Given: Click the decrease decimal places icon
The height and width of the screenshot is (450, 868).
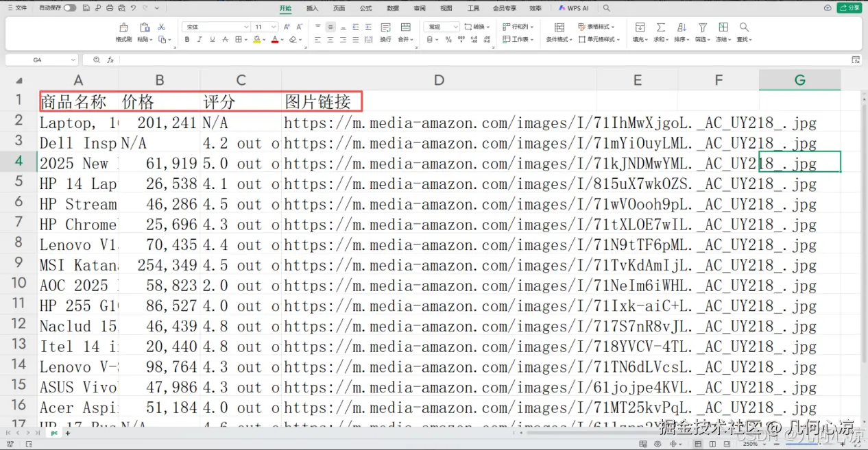Looking at the screenshot, I should click(487, 39).
